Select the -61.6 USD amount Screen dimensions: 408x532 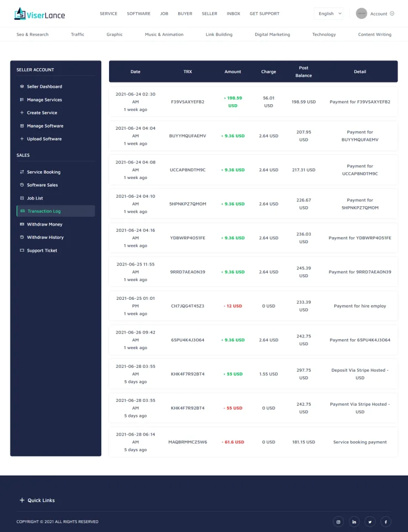pos(233,442)
